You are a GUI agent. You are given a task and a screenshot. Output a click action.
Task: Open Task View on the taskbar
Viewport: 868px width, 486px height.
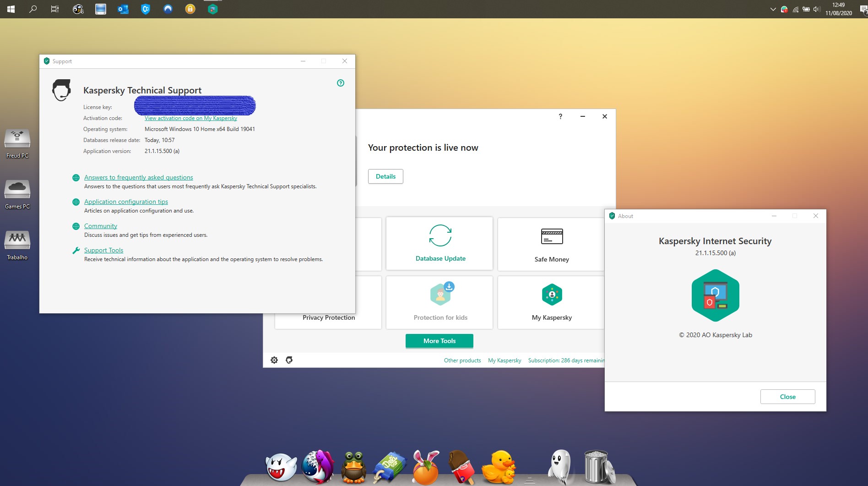point(55,9)
